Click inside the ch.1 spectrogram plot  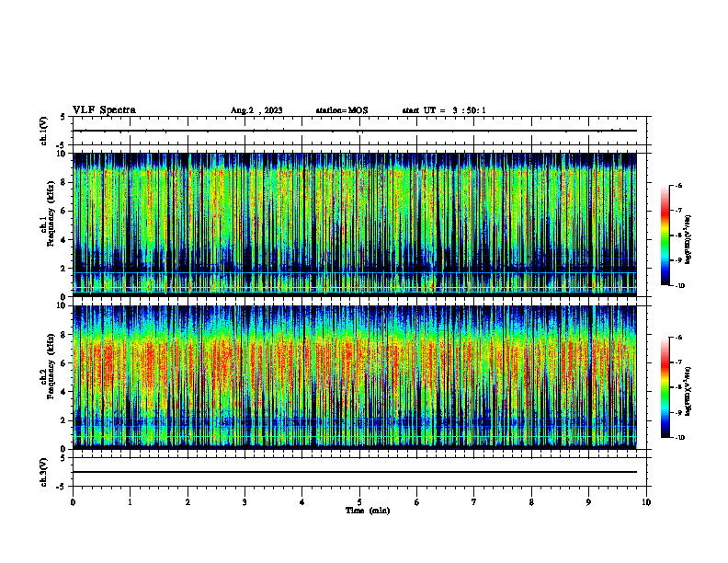click(x=355, y=224)
